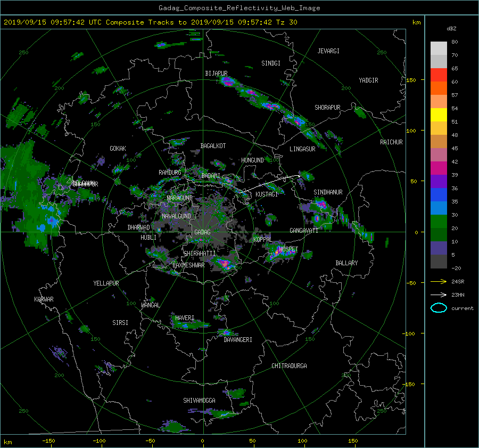The width and height of the screenshot is (479, 448).
Task: Click the GANGAVATI city label
Action: click(x=304, y=231)
